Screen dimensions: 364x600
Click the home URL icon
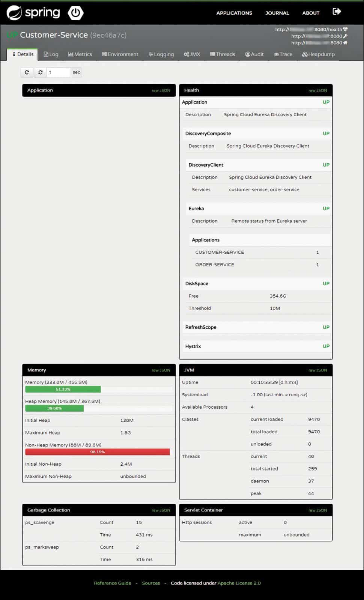tap(345, 43)
